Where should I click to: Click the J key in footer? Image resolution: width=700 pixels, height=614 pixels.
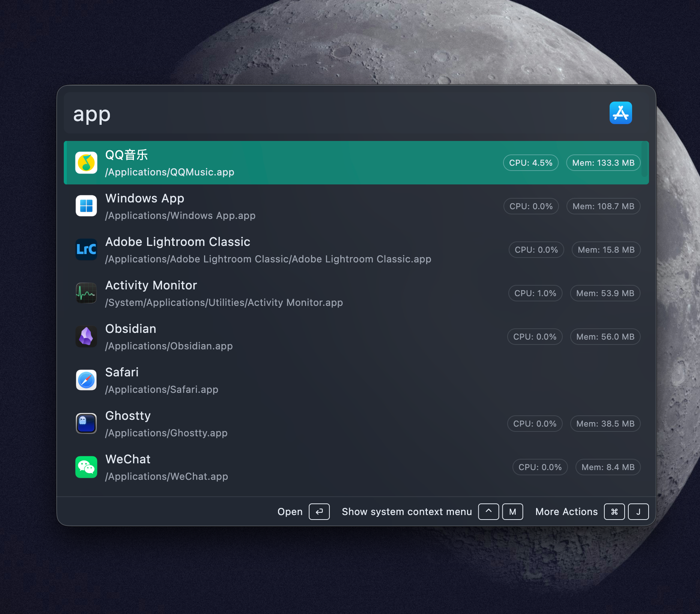(638, 512)
